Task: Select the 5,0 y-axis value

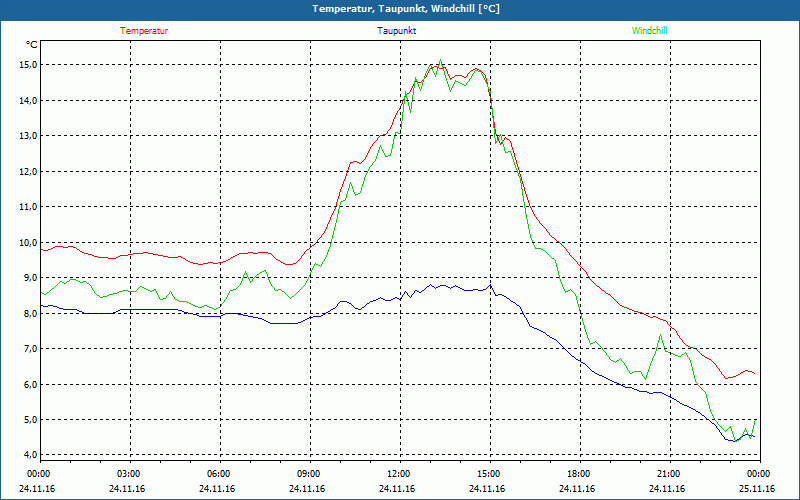Action: pyautogui.click(x=31, y=419)
